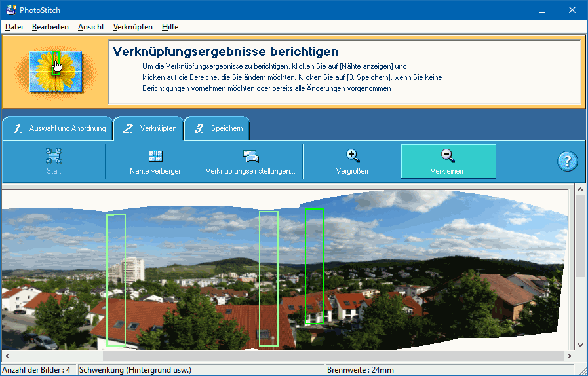Select the leftmost green seam rectangle
Screen dimensions: 588x376
[x=116, y=279]
